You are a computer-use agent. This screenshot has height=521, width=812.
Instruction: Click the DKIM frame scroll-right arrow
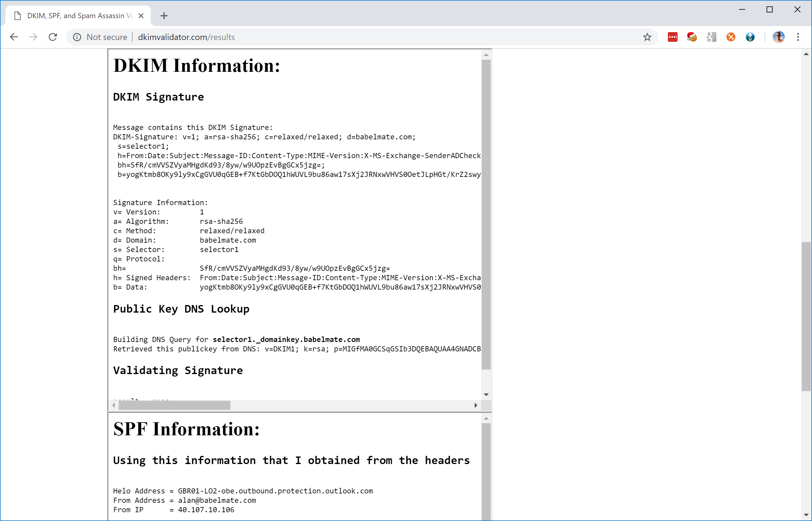[x=476, y=405]
